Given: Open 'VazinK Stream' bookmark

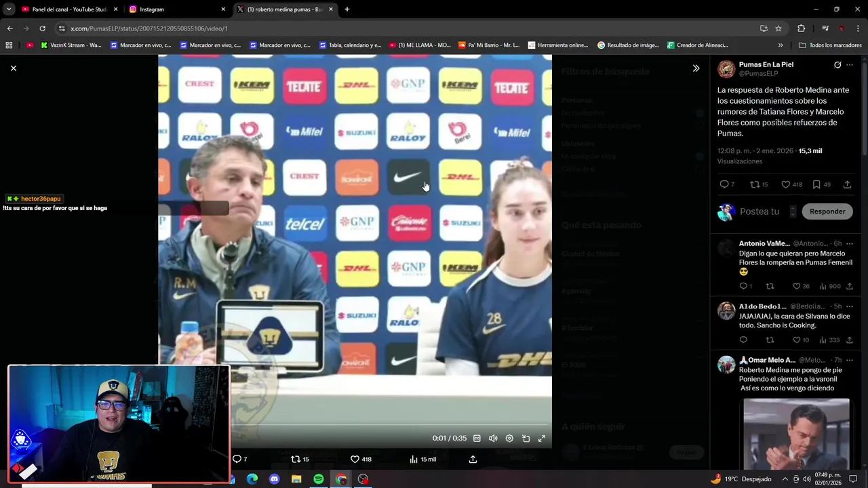Looking at the screenshot, I should [71, 45].
